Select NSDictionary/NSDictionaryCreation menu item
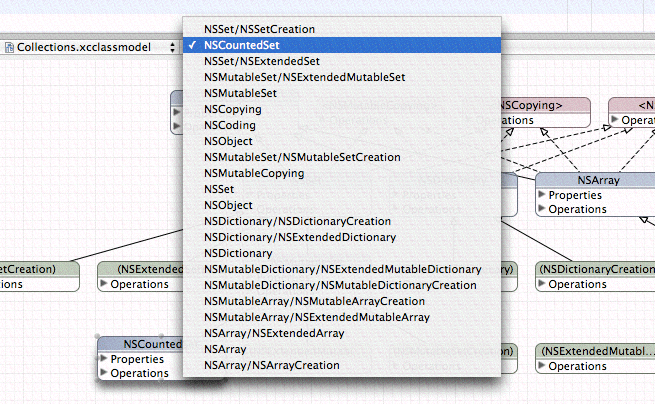The width and height of the screenshot is (655, 404). (x=297, y=221)
